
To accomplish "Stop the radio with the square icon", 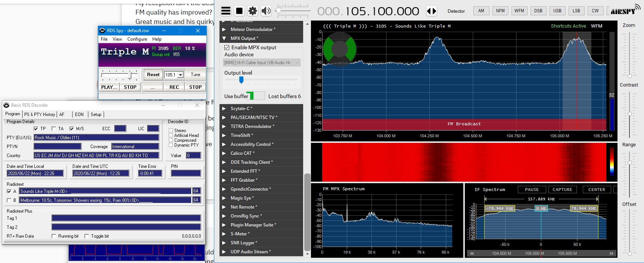I will (239, 11).
